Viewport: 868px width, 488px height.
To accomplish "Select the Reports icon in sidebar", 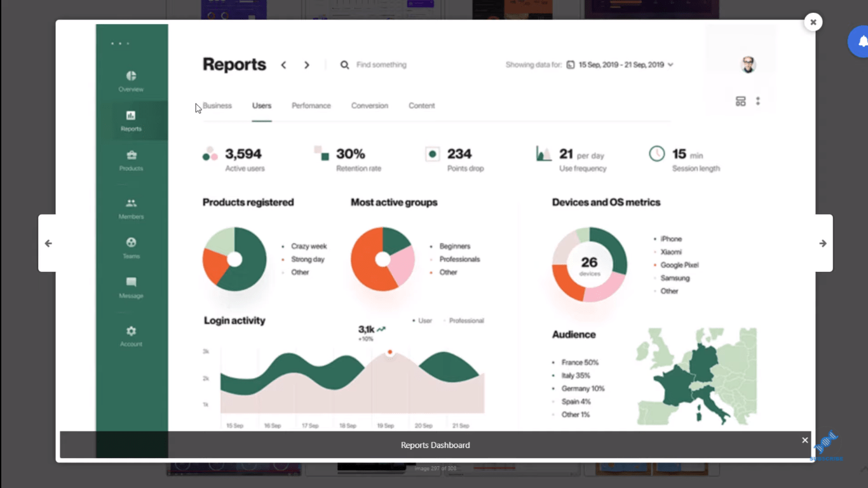I will coord(131,116).
